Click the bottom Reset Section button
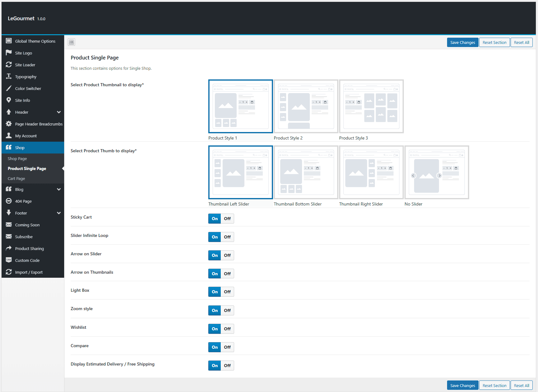 tap(494, 385)
